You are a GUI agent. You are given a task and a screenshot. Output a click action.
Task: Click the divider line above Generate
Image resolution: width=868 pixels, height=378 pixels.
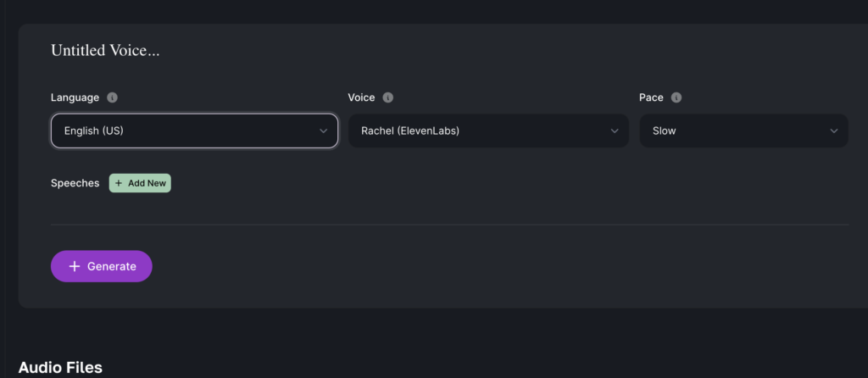pos(449,225)
